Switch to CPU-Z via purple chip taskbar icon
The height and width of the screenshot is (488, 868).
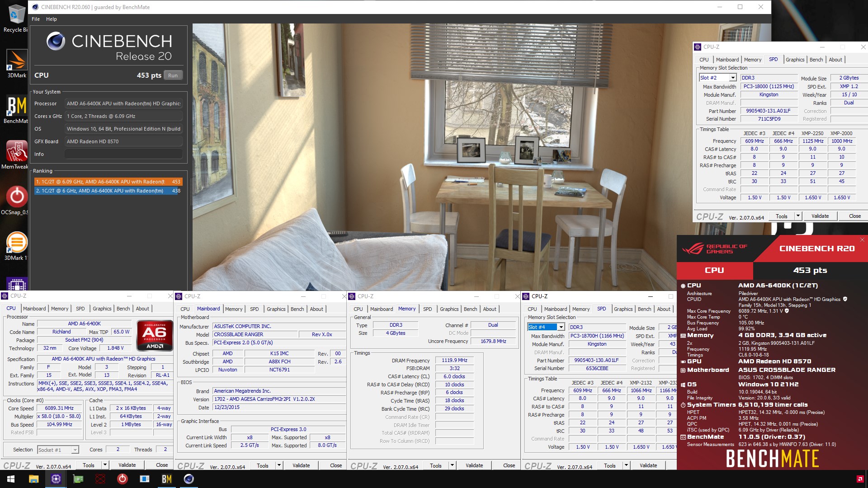56,479
